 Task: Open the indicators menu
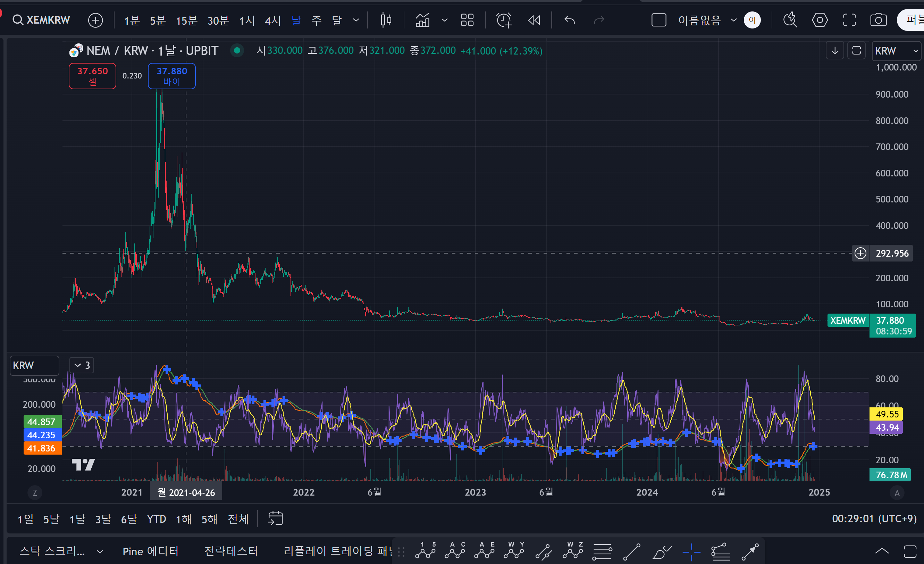(423, 20)
